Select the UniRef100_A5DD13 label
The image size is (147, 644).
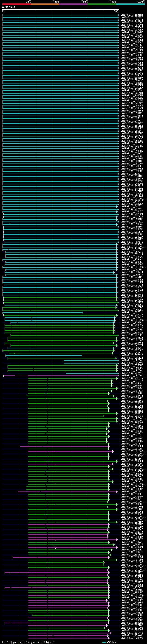[132, 201]
